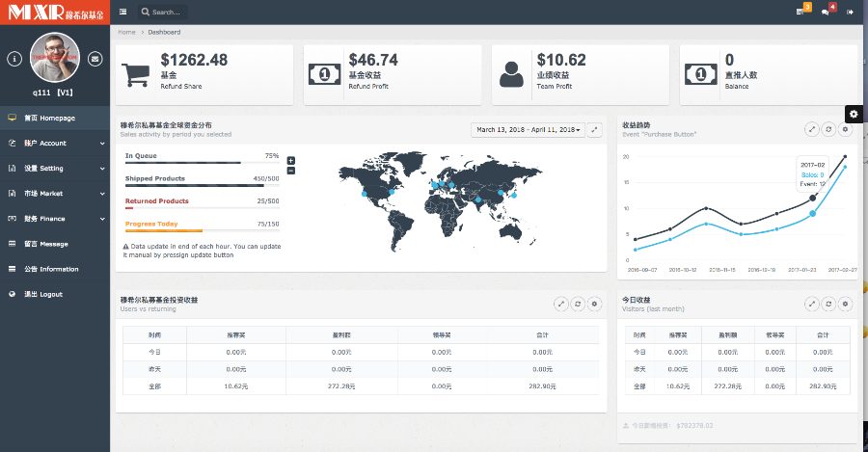This screenshot has height=452, width=868.
Task: Open the floating settings gear tab
Action: (x=853, y=114)
